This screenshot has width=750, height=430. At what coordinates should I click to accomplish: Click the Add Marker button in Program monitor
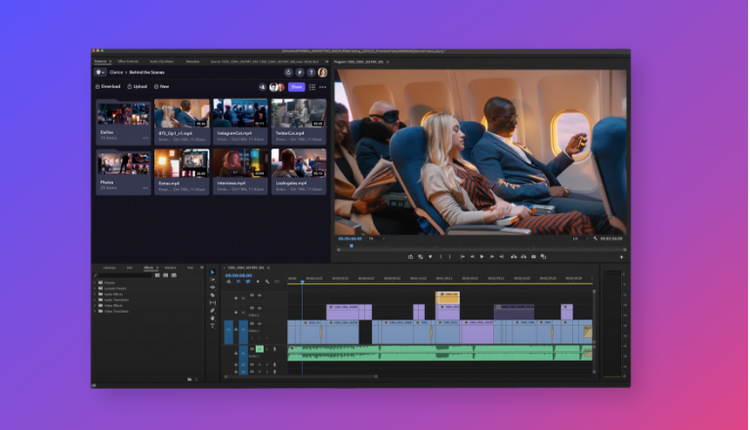click(430, 257)
